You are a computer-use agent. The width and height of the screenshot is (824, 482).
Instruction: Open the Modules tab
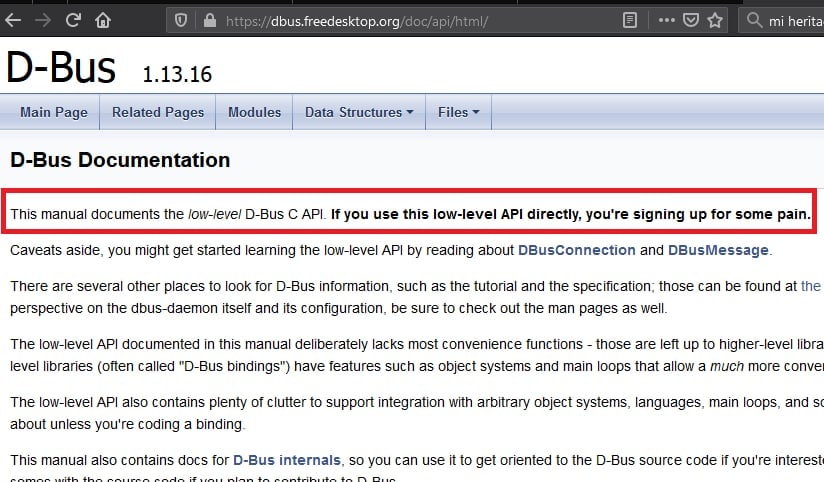[254, 112]
